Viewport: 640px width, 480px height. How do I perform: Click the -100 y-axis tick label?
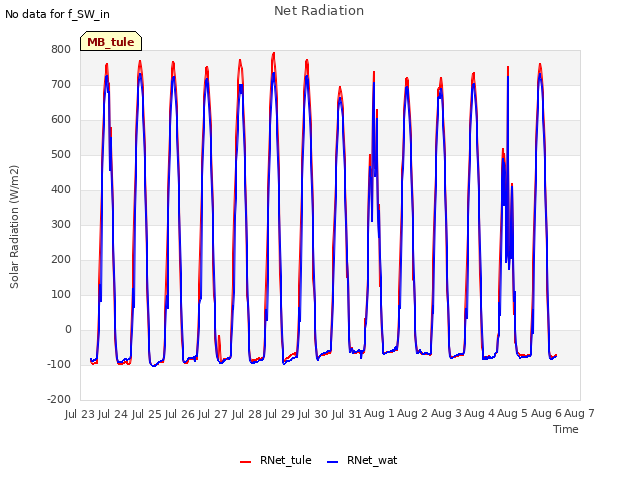pos(59,364)
